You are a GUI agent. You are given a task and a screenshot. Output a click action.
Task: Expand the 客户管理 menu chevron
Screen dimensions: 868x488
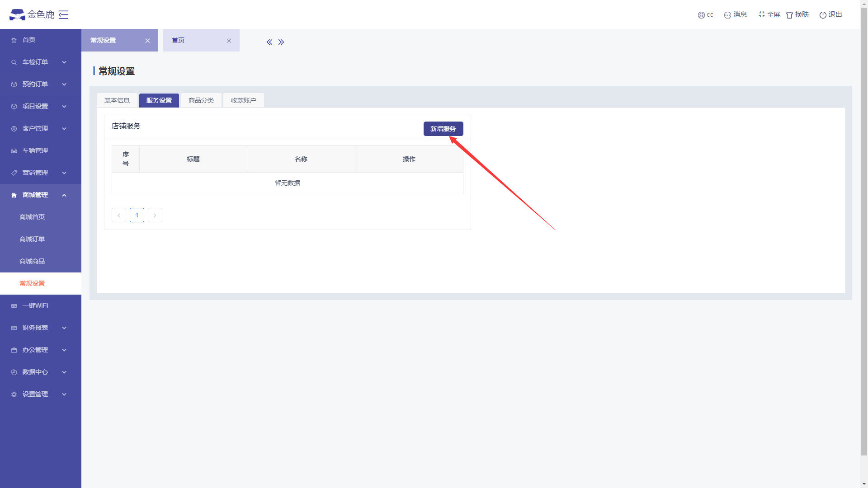(64, 129)
